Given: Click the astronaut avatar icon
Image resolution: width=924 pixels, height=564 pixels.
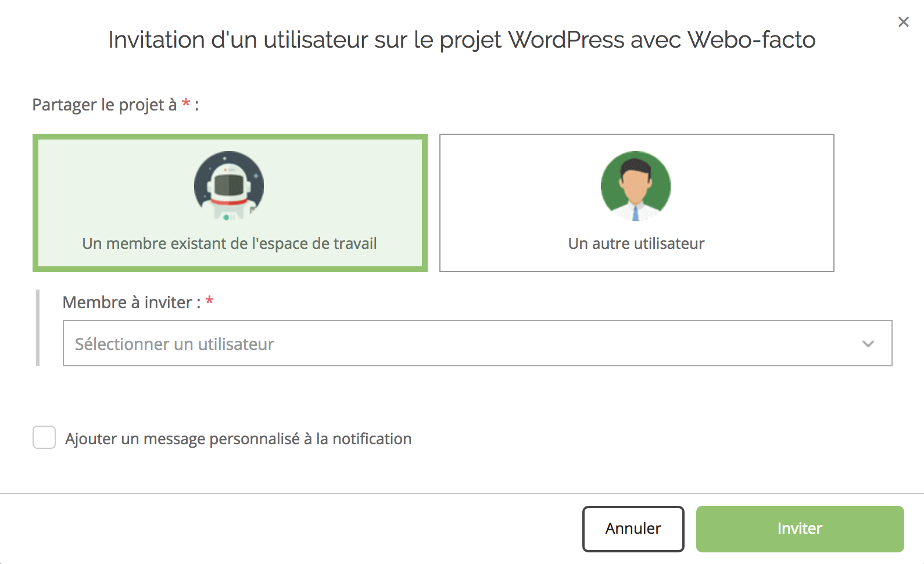Looking at the screenshot, I should [229, 186].
